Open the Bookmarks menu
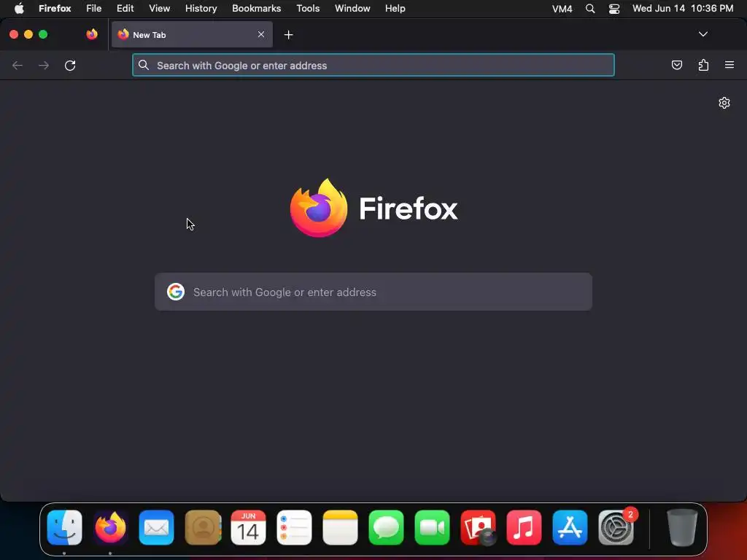 click(x=256, y=9)
